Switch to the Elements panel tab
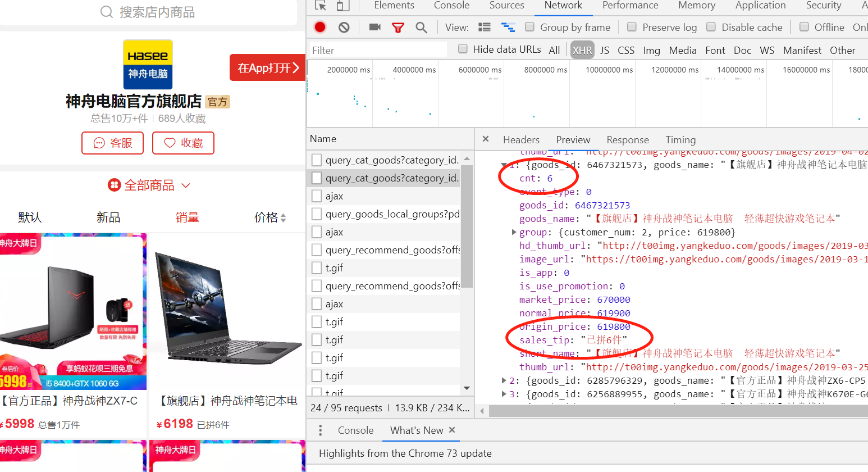Image resolution: width=868 pixels, height=472 pixels. tap(394, 6)
